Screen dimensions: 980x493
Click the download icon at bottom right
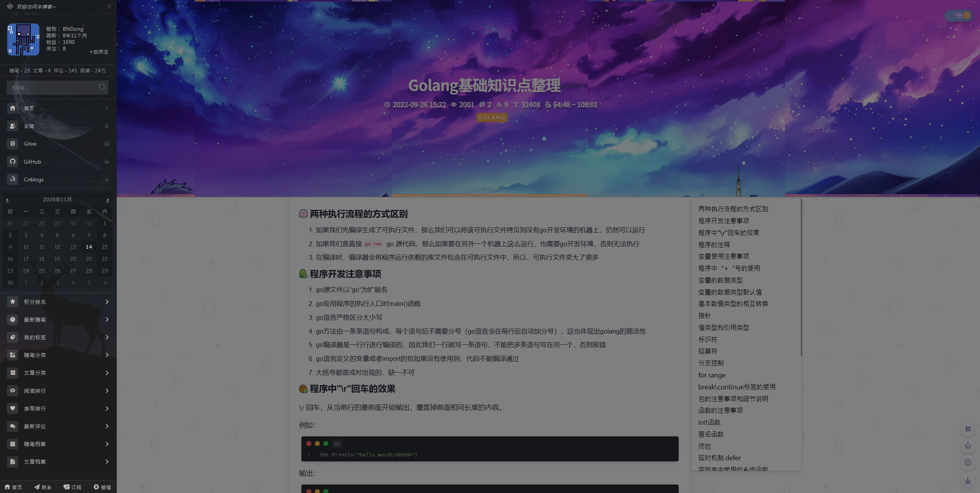point(968,480)
